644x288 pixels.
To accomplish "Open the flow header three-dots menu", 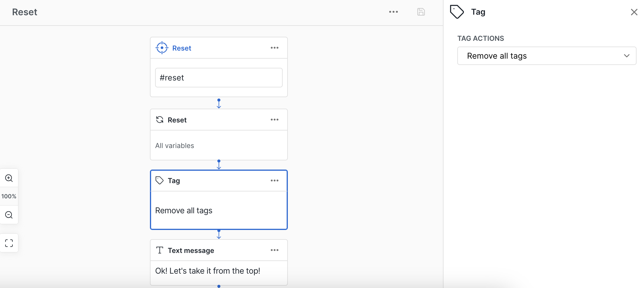I will coord(393,12).
